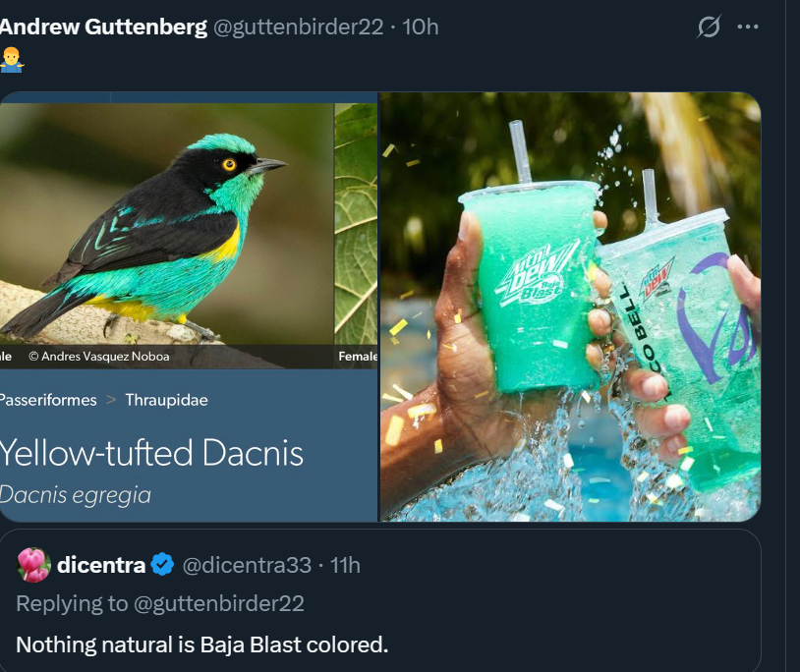This screenshot has width=800, height=672.
Task: Open the three-dot More options menu
Action: point(748,28)
